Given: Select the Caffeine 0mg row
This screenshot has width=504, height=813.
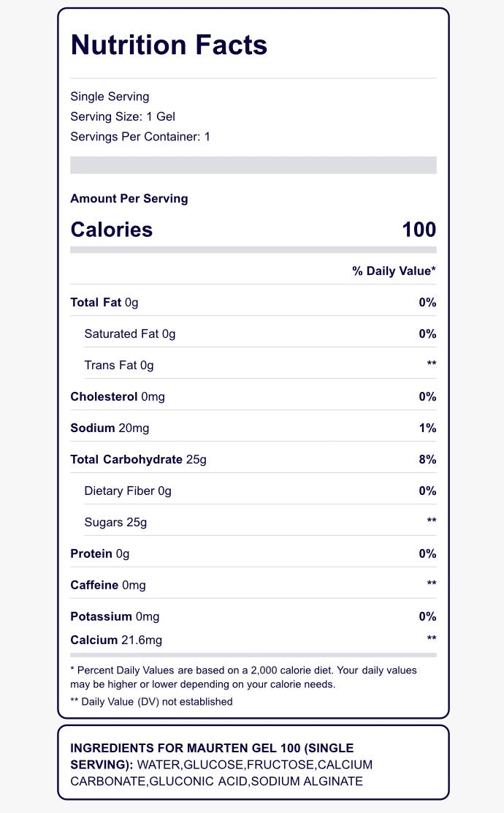Looking at the screenshot, I should click(x=253, y=585).
